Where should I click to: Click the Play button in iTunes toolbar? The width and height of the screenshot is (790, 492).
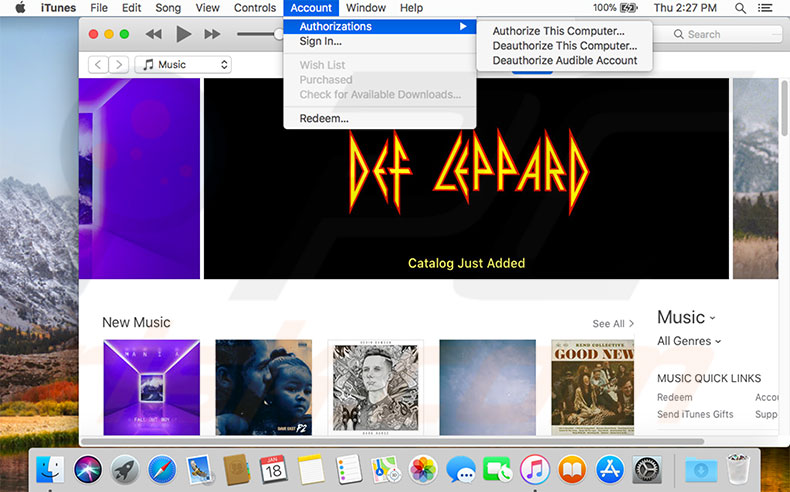click(183, 34)
